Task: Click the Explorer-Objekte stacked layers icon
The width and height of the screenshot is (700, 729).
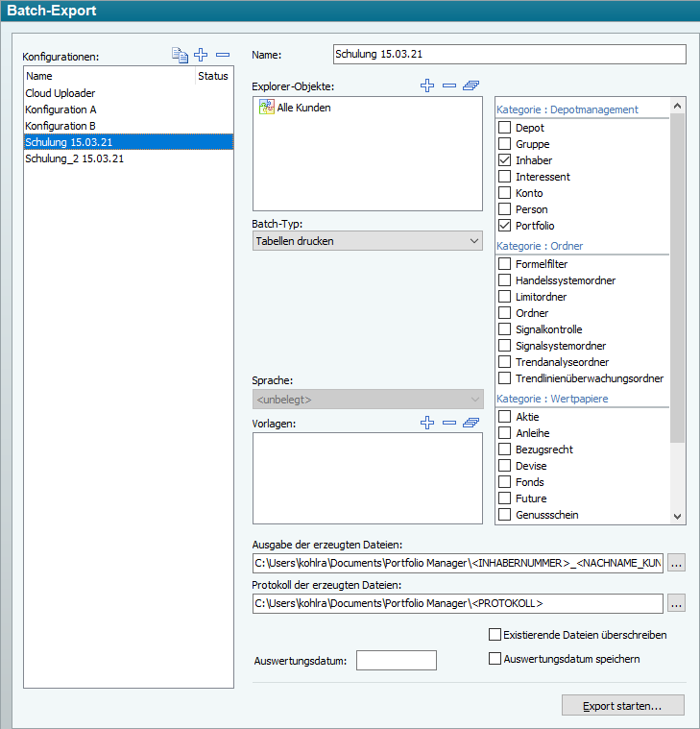Action: tap(471, 86)
